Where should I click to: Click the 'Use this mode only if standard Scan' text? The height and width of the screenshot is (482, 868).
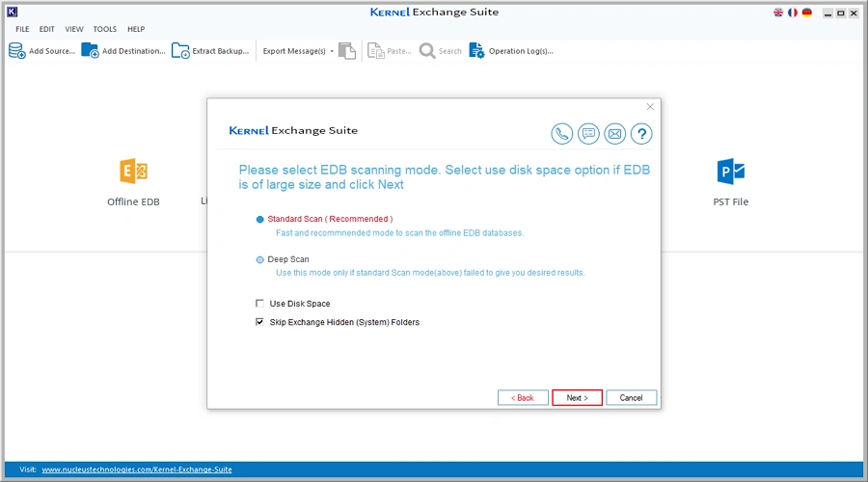tap(430, 273)
